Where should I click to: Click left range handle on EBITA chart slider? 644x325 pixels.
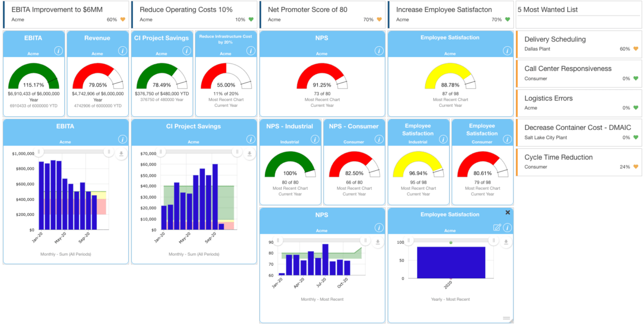pos(38,152)
